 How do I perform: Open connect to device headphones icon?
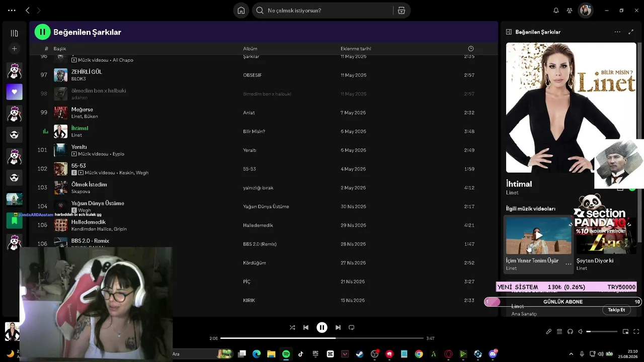click(x=570, y=331)
